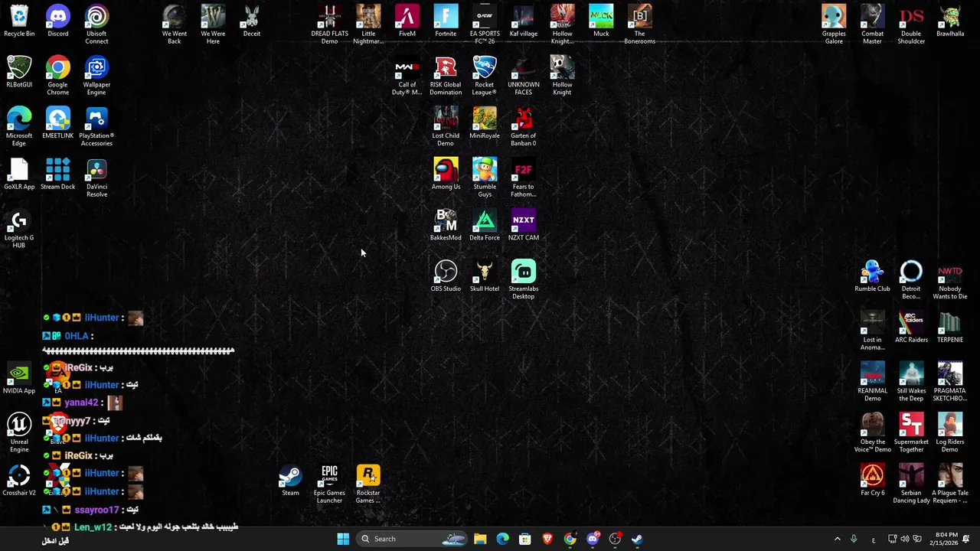Image resolution: width=980 pixels, height=551 pixels.
Task: Select the Combat Master desktop icon
Action: tap(873, 24)
